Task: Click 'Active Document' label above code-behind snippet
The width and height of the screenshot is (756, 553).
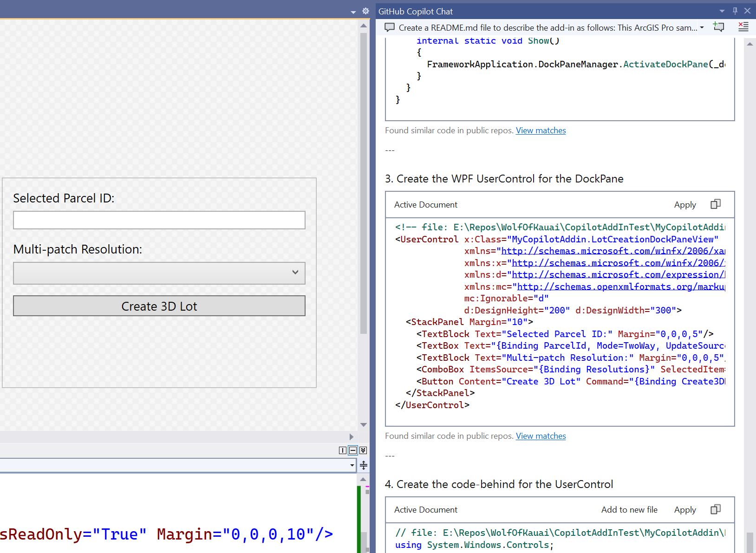Action: pyautogui.click(x=426, y=510)
